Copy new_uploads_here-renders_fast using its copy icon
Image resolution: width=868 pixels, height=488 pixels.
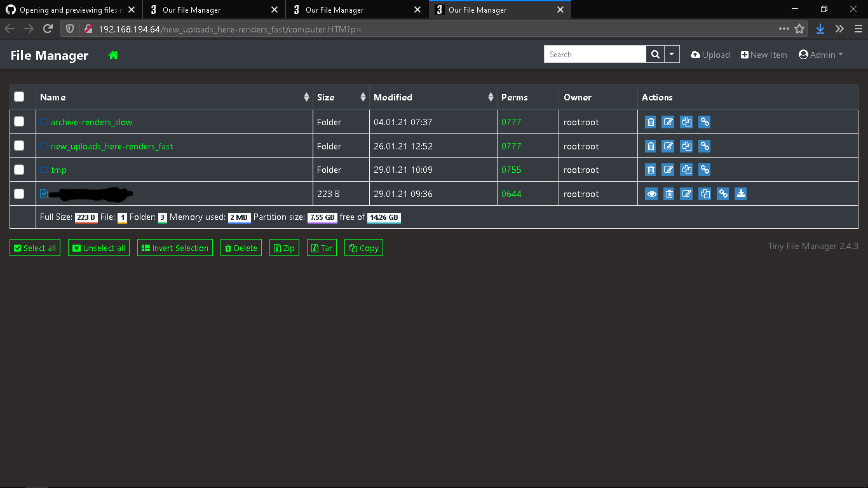(x=686, y=146)
